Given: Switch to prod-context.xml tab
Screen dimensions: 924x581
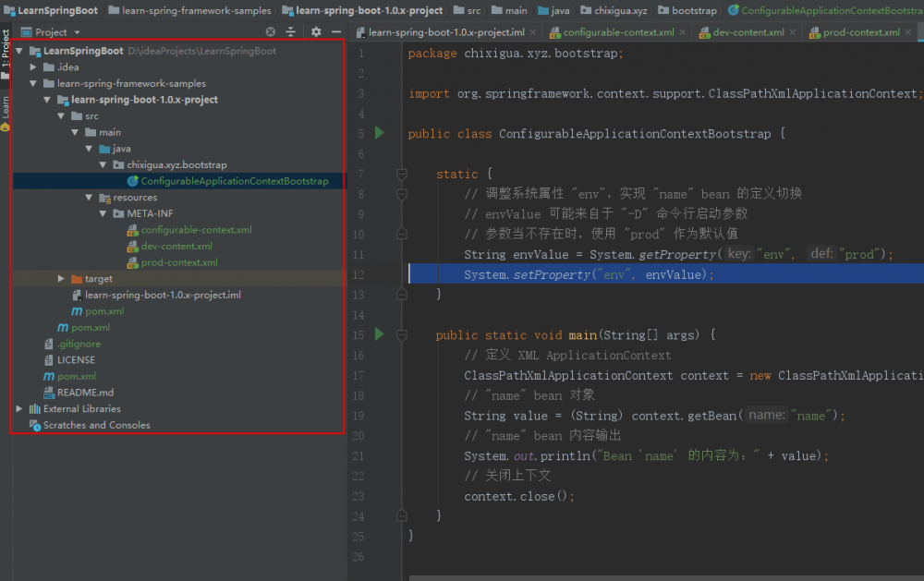Looking at the screenshot, I should [860, 32].
